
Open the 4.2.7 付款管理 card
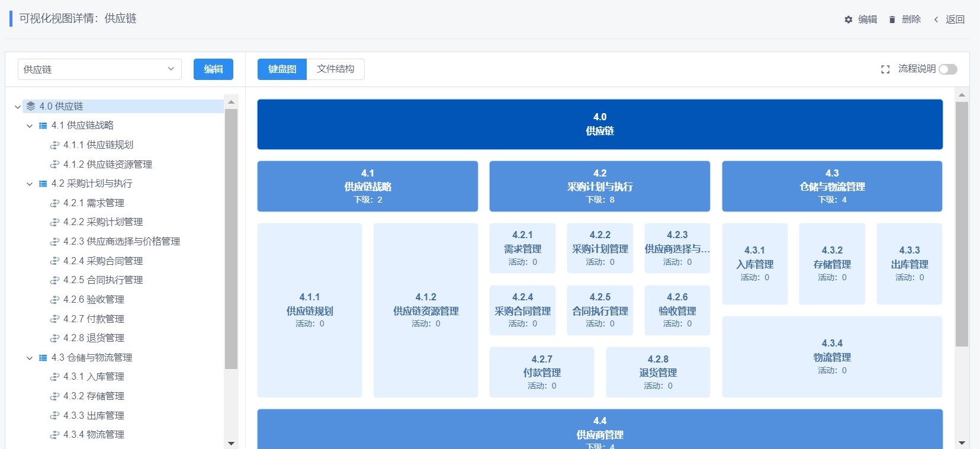coord(542,372)
